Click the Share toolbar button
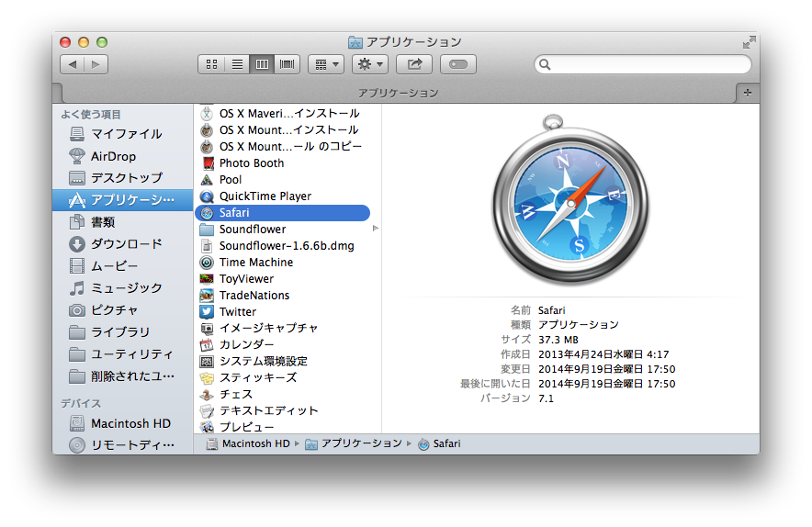Image resolution: width=812 pixels, height=527 pixels. tap(414, 64)
